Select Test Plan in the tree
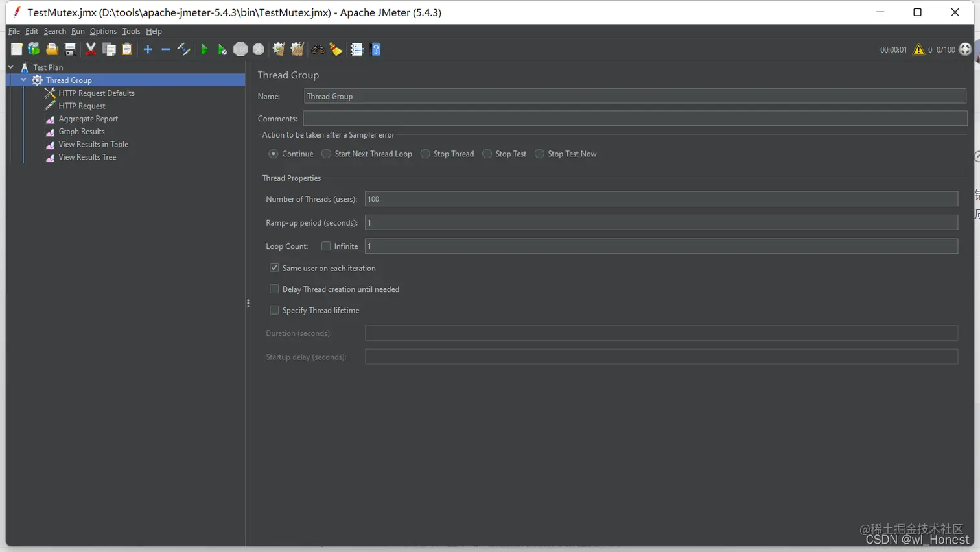 click(48, 67)
